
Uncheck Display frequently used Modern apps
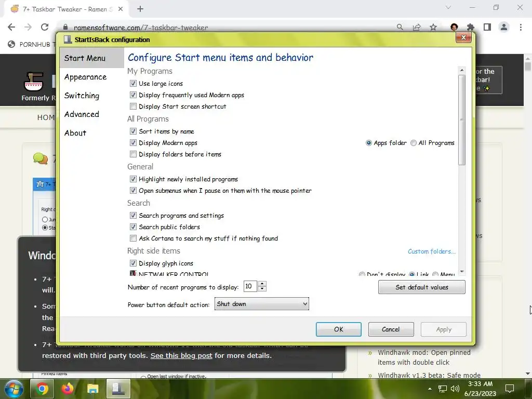click(133, 95)
